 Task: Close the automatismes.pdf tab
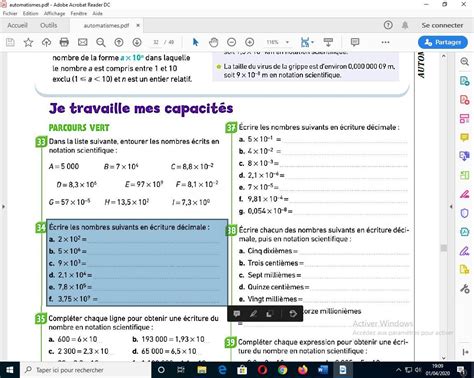(138, 25)
